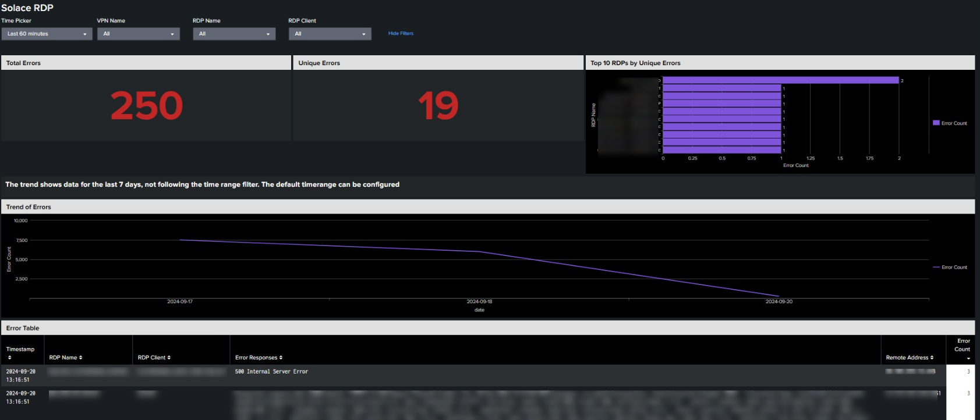Click the Unique Errors panel header

(x=438, y=63)
